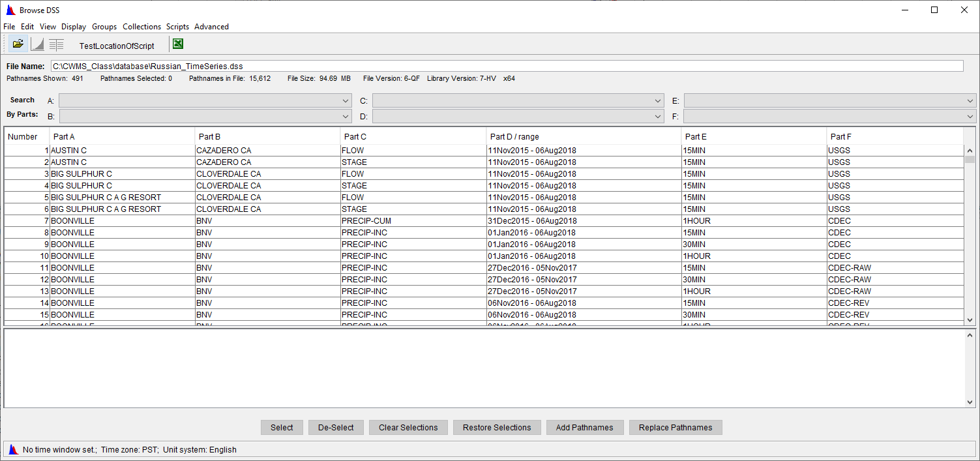Image resolution: width=980 pixels, height=461 pixels.
Task: Expand the Part D search dropdown
Action: tap(658, 116)
